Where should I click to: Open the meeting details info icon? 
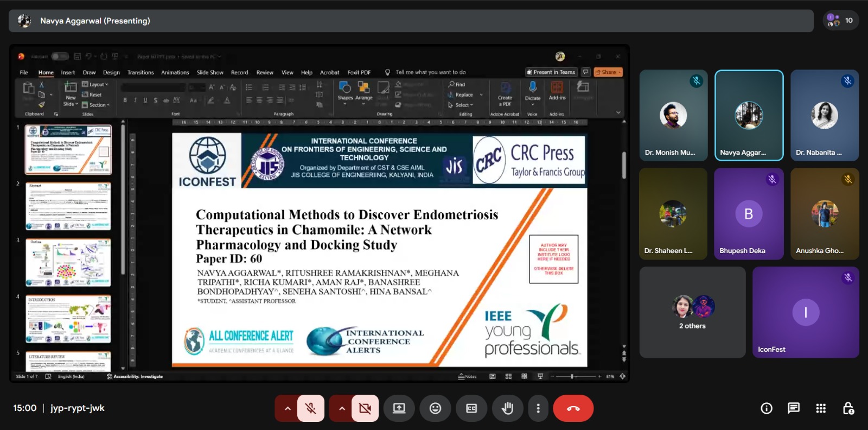point(767,408)
